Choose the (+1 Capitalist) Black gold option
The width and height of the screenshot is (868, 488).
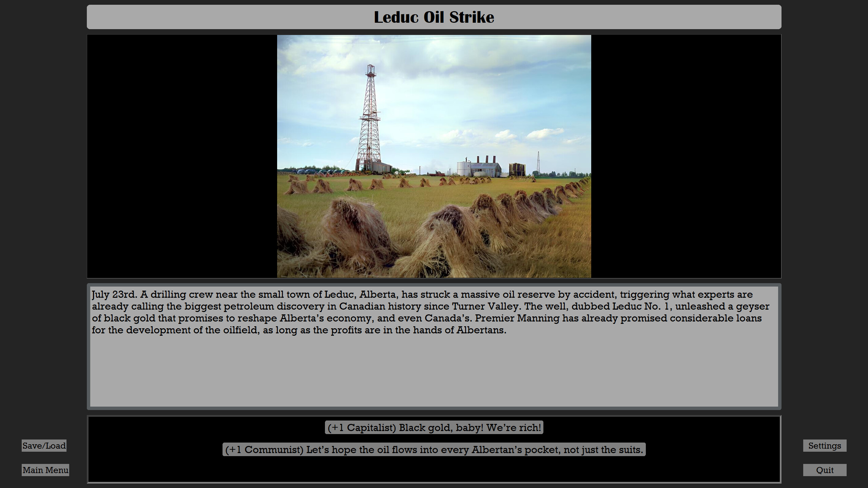tap(434, 427)
